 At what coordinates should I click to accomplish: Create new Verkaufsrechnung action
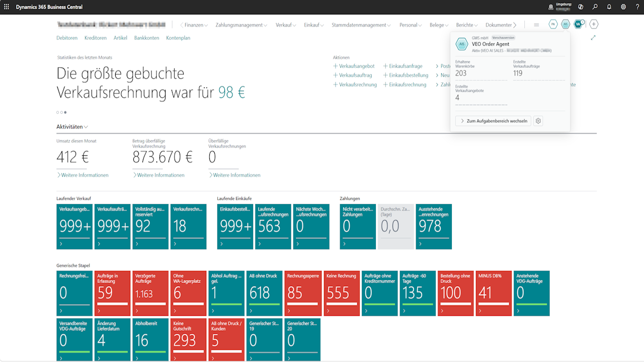355,85
